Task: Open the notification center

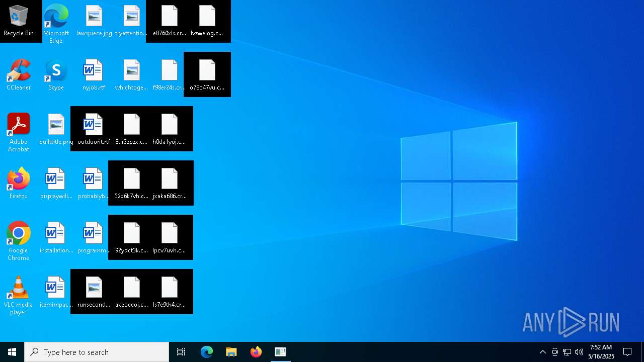Action: click(627, 352)
